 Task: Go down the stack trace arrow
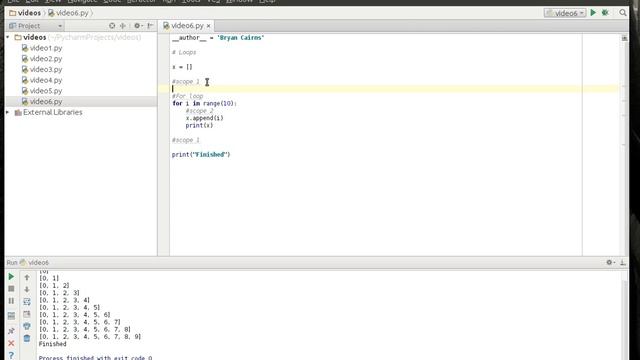[27, 289]
